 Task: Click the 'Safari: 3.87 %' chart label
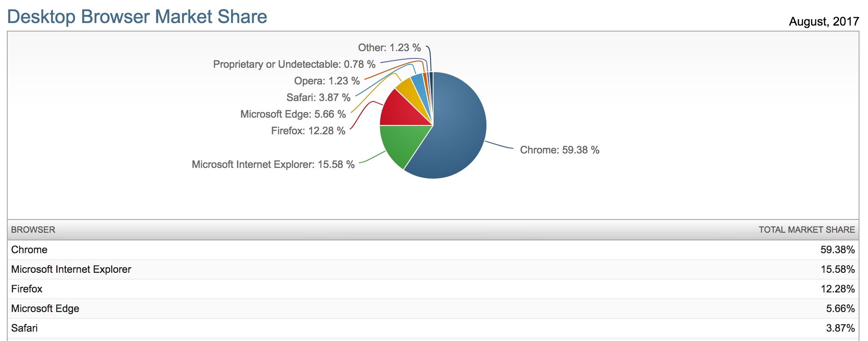[x=318, y=98]
